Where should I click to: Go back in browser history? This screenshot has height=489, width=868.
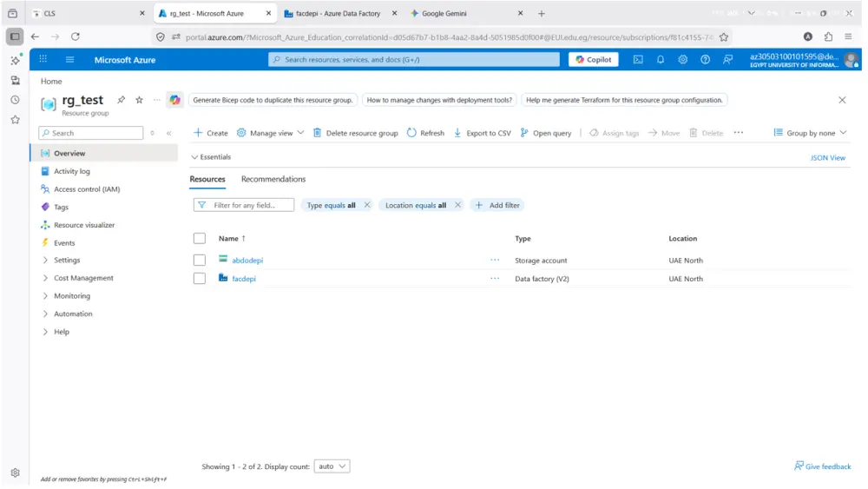tap(36, 36)
